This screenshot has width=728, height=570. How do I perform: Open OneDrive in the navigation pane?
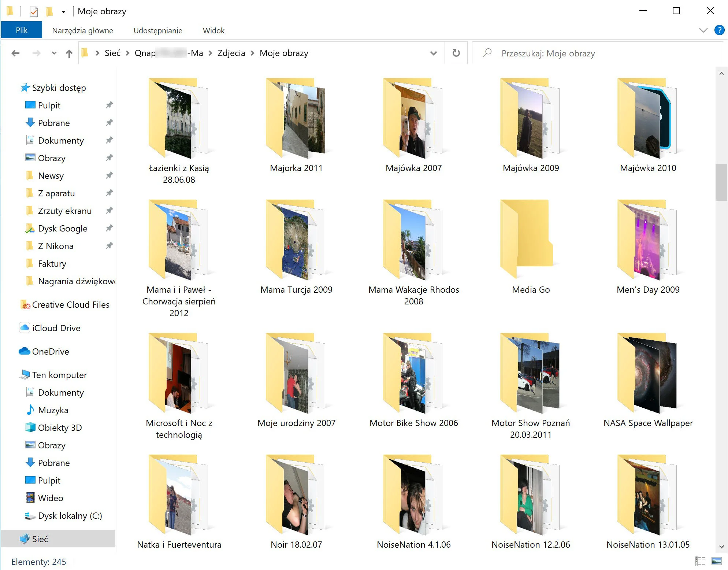click(51, 351)
